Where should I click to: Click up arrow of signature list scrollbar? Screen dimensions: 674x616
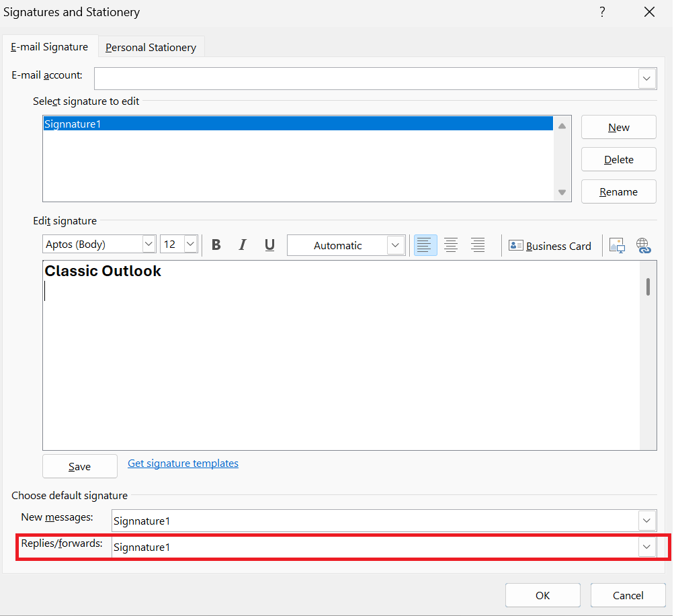tap(562, 126)
